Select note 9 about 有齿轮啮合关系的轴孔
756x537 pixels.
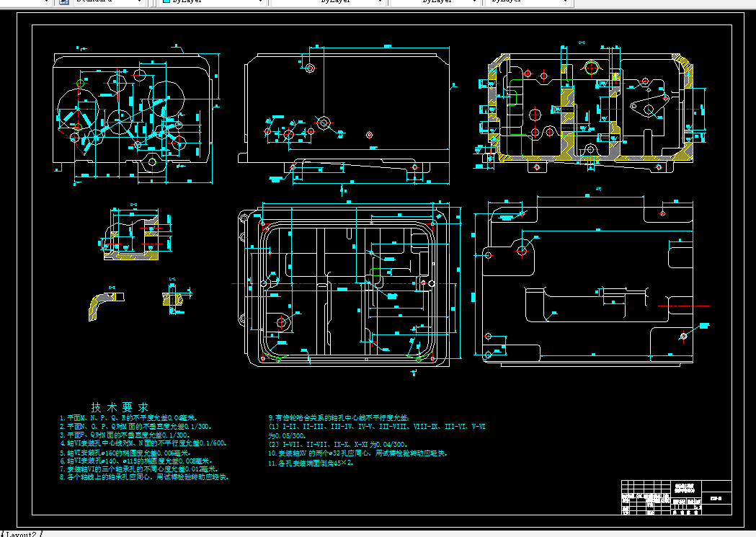pyautogui.click(x=339, y=418)
